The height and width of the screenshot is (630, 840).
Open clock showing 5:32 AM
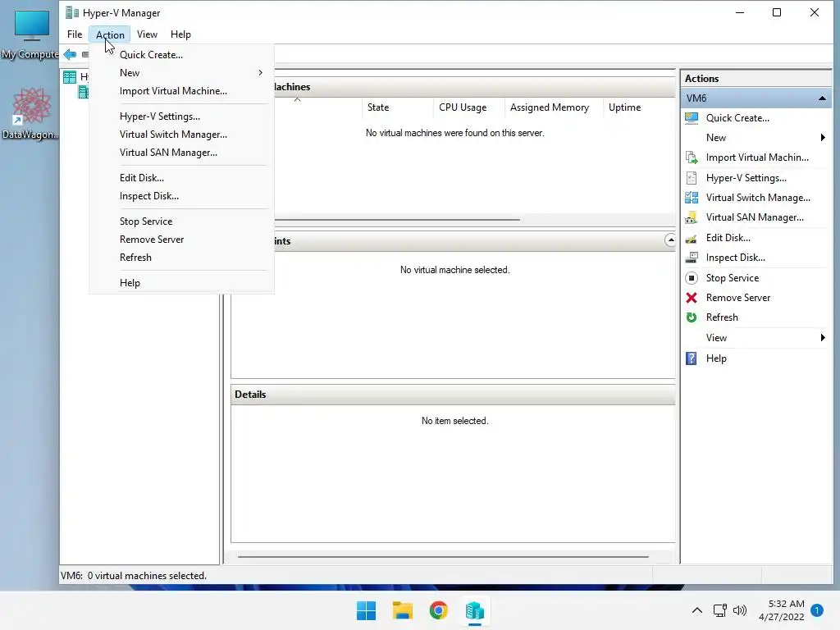(x=782, y=610)
